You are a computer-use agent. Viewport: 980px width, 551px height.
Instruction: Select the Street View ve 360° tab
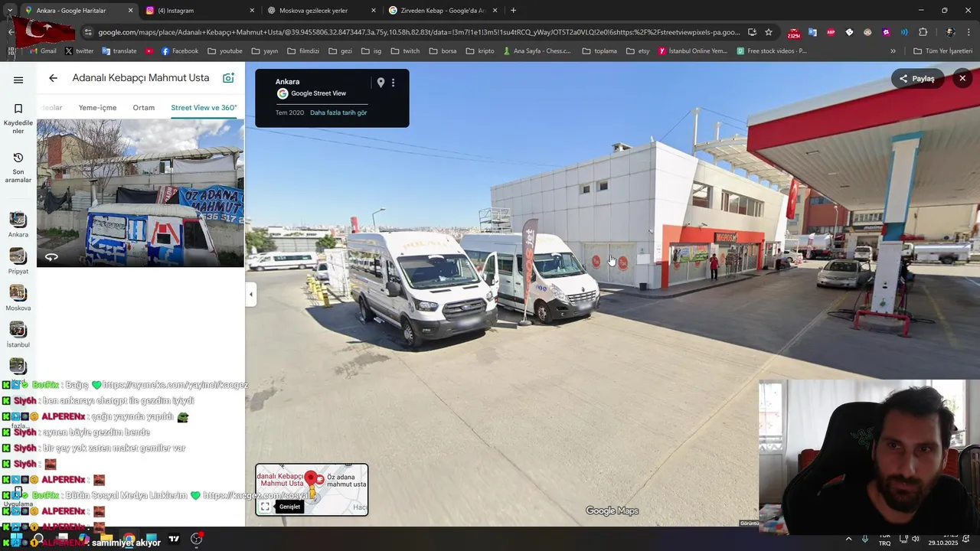[x=204, y=108]
